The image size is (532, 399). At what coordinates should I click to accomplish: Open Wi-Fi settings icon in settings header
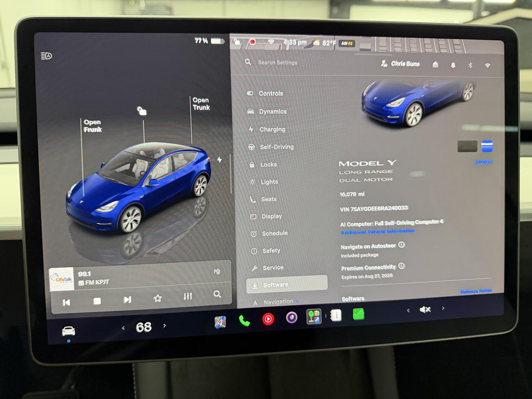coord(488,65)
